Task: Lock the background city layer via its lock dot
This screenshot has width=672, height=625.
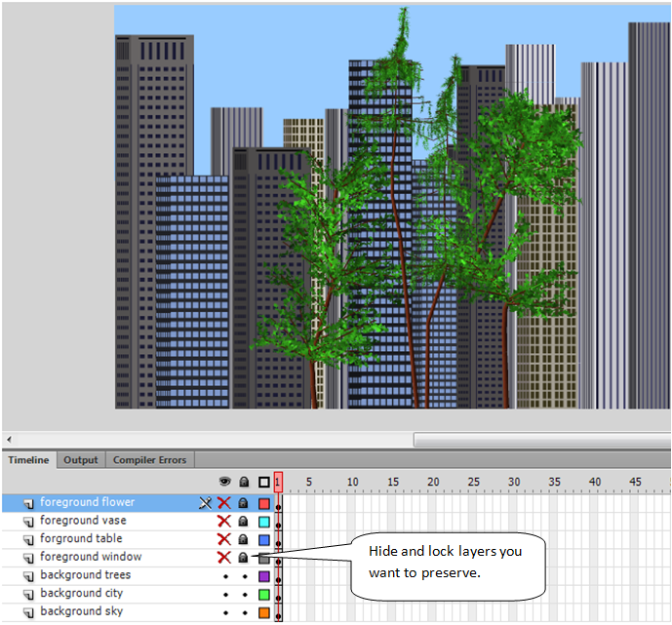Action: tap(244, 595)
